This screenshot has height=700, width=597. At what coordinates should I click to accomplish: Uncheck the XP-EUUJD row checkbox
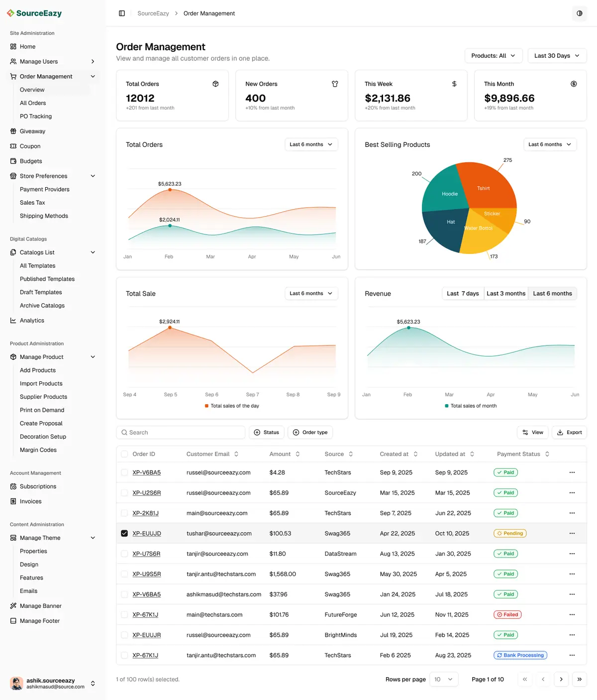124,533
